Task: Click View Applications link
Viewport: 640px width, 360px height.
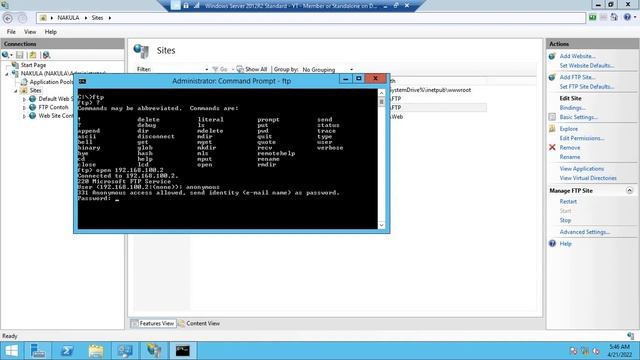Action: [582, 169]
